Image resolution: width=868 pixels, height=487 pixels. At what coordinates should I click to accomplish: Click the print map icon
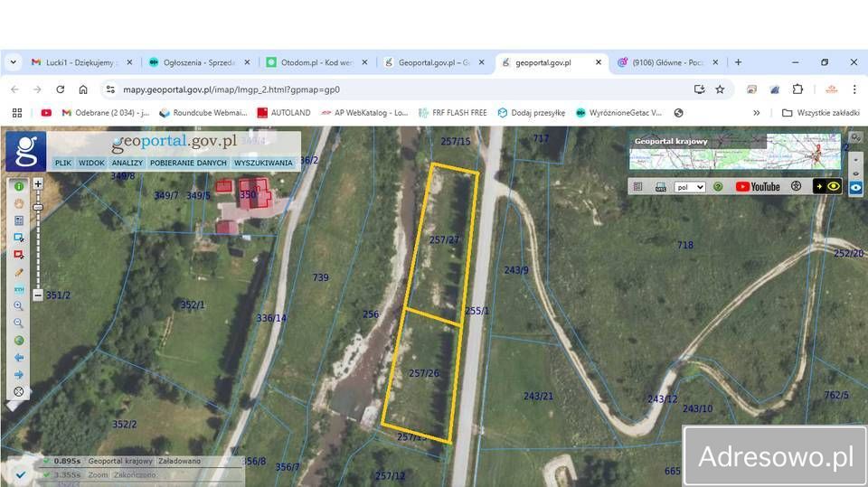coord(660,187)
